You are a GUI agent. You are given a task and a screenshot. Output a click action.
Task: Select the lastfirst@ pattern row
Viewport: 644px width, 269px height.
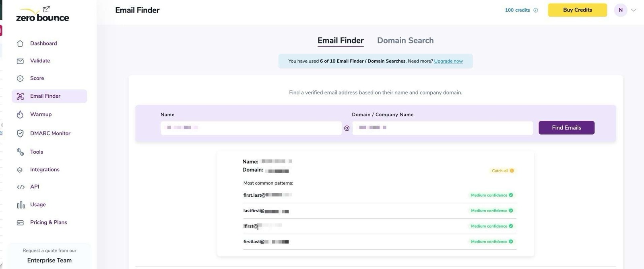pos(380,211)
